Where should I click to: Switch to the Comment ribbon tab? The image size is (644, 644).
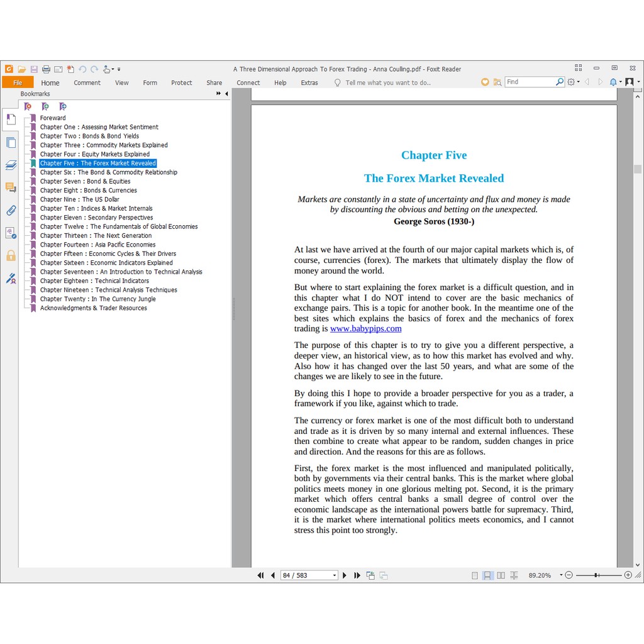87,82
